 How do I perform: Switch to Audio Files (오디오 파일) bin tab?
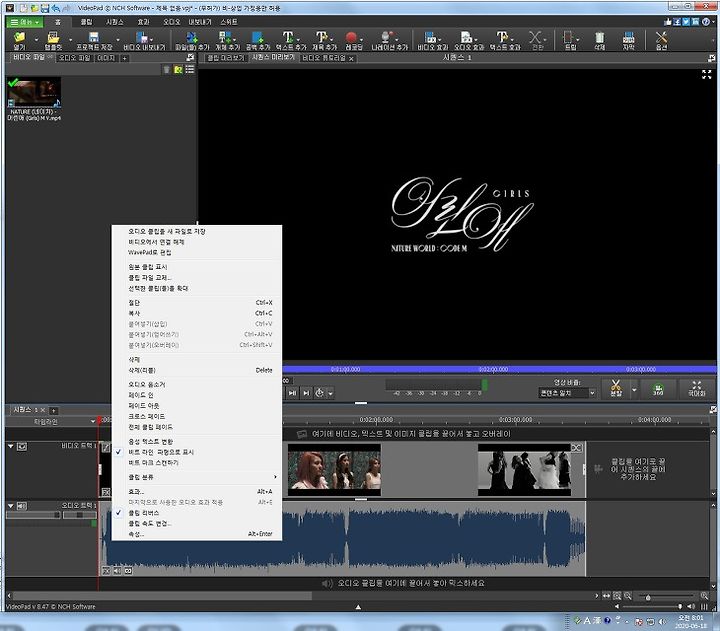tap(74, 58)
